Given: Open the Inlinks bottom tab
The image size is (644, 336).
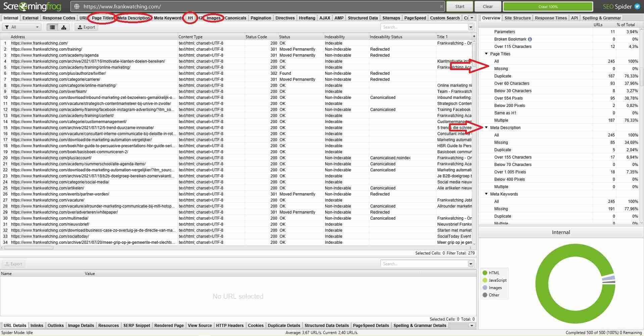Looking at the screenshot, I should pos(37,326).
